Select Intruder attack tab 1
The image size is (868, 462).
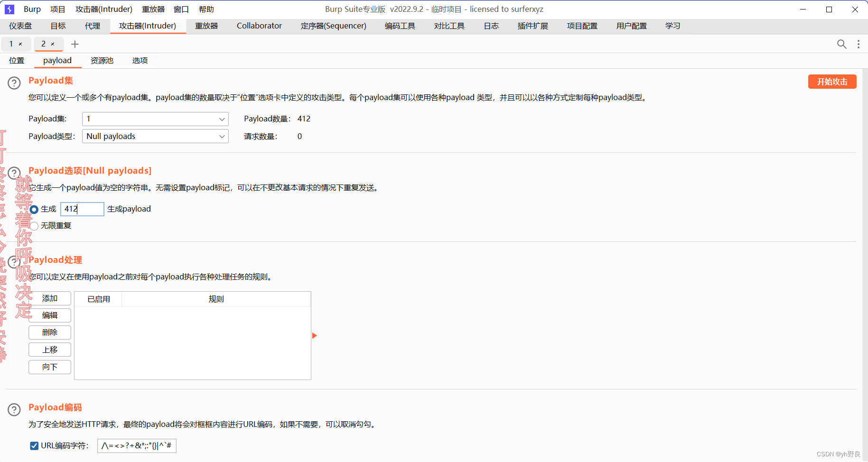coord(11,44)
